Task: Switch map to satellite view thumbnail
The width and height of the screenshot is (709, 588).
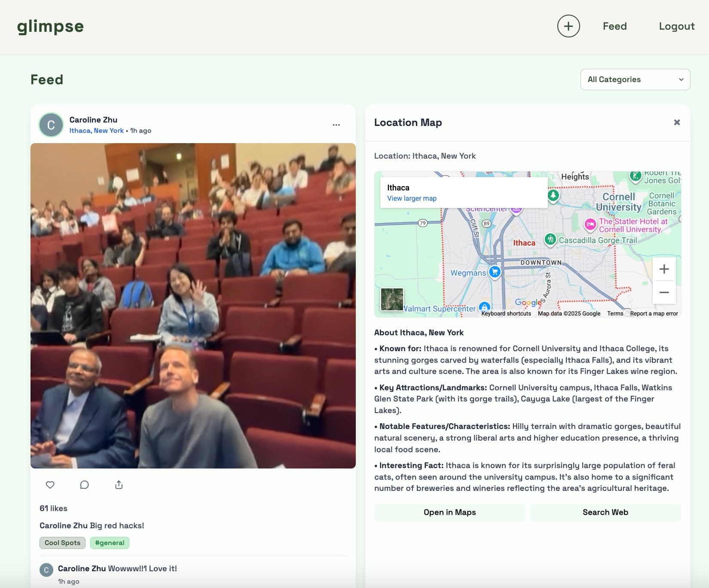Action: pos(392,300)
